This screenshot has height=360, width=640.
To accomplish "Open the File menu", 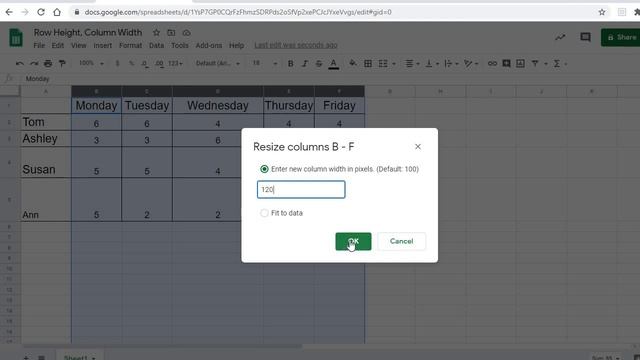I will (x=39, y=45).
